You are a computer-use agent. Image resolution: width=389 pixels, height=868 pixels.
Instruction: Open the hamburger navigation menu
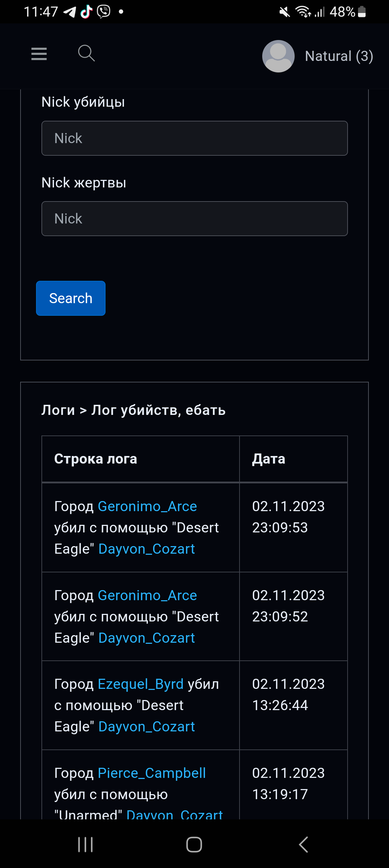pos(39,54)
